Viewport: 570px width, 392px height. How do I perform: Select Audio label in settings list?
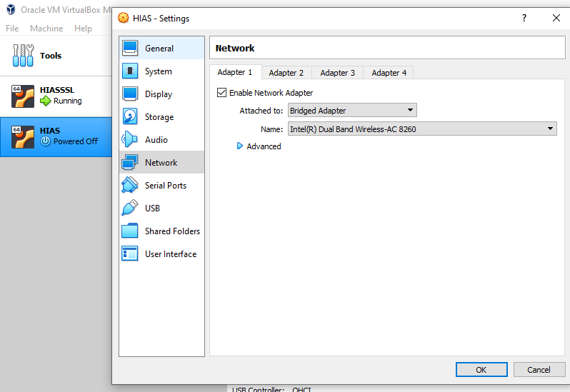coord(156,140)
